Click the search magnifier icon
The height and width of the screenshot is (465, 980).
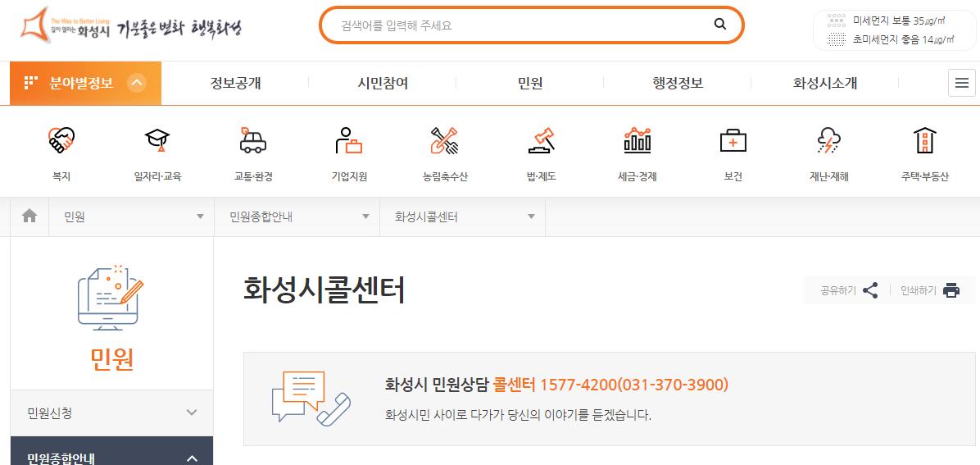(x=720, y=25)
